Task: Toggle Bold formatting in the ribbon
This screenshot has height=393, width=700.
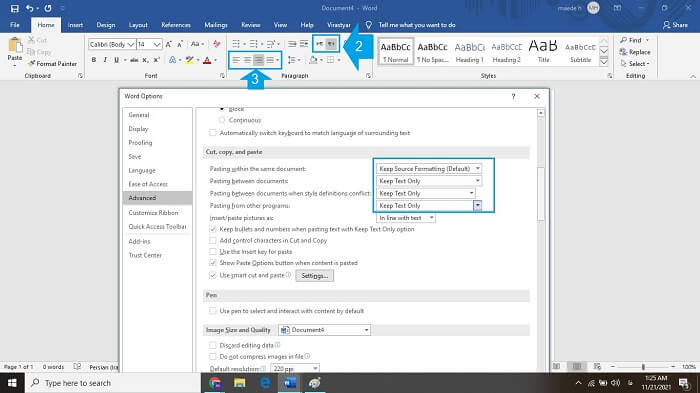Action: (x=94, y=60)
